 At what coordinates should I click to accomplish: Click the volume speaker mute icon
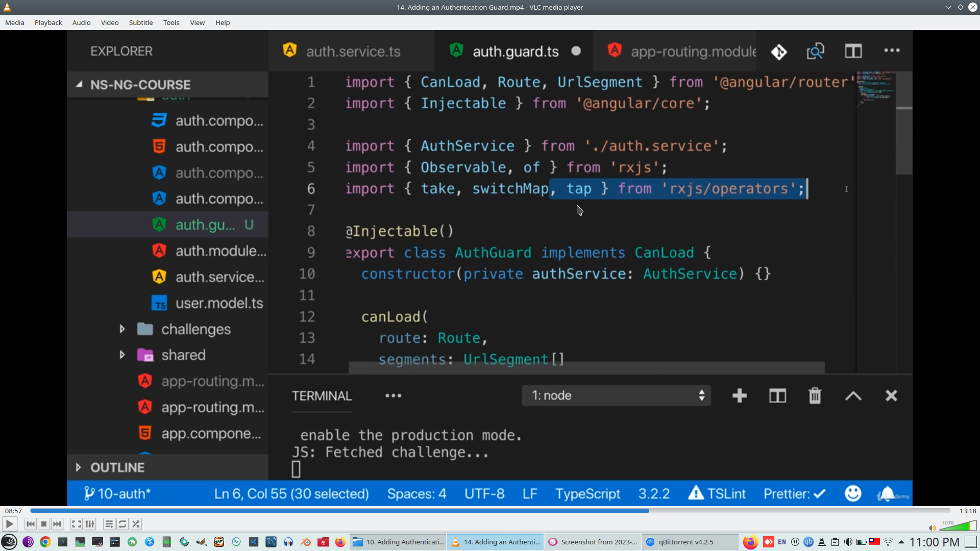pos(932,528)
